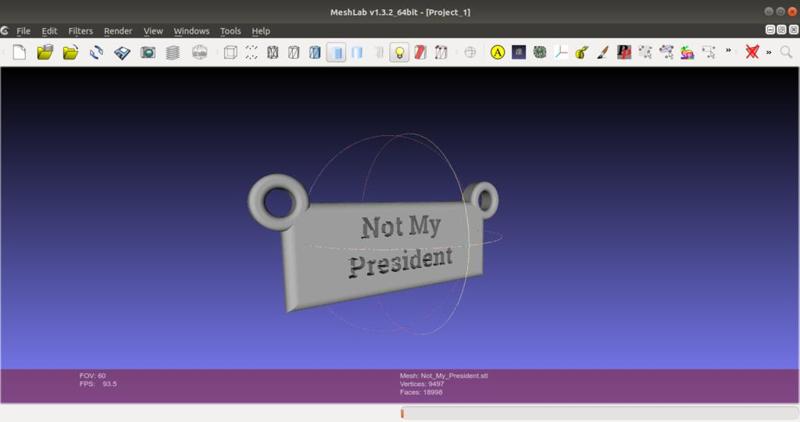Show the layer dialog stack icon
Image resolution: width=800 pixels, height=422 pixels.
coord(173,52)
